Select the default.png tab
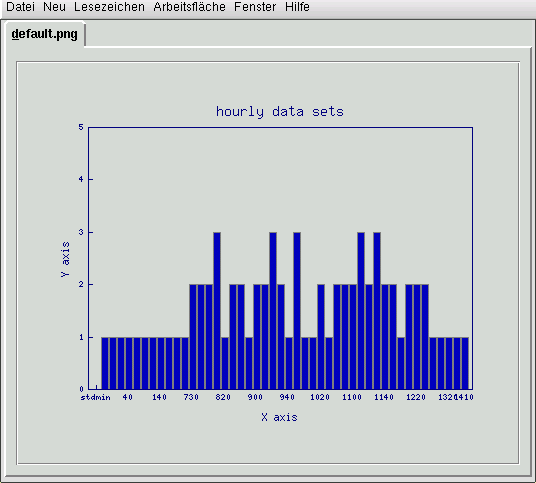This screenshot has width=536, height=483. (44, 34)
